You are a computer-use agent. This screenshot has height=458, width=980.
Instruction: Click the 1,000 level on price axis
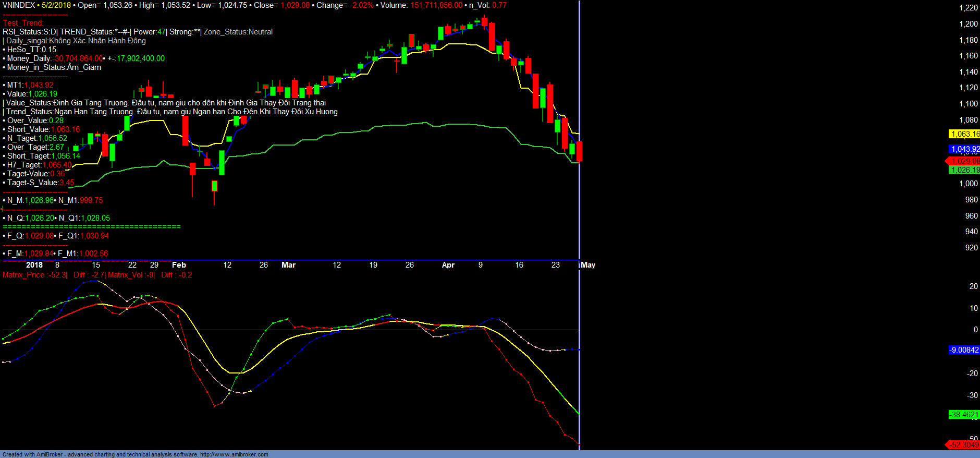pyautogui.click(x=969, y=184)
